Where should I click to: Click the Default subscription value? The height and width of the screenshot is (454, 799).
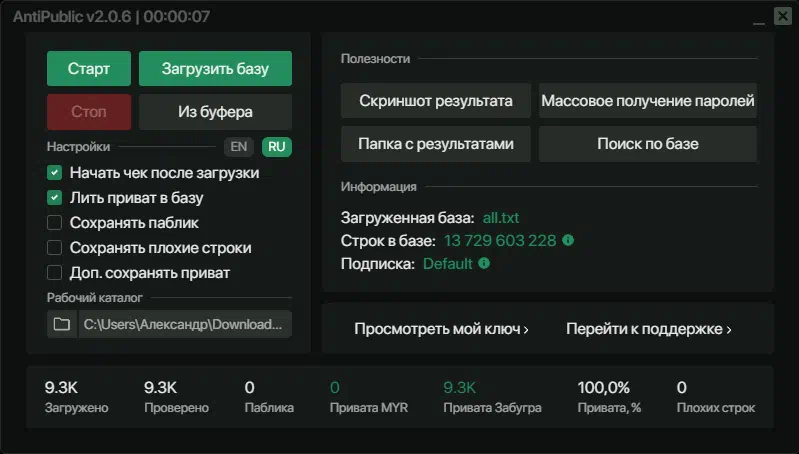point(448,264)
